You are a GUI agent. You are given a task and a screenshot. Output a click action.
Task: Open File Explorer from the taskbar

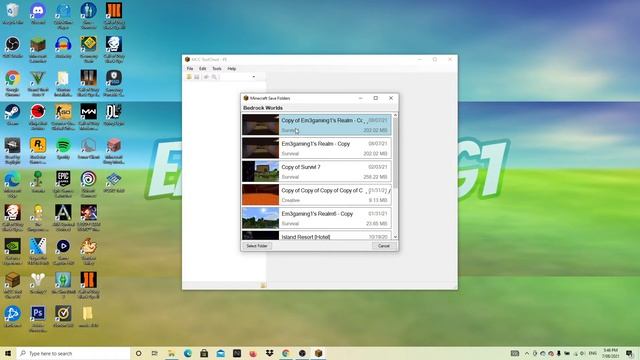(171, 353)
